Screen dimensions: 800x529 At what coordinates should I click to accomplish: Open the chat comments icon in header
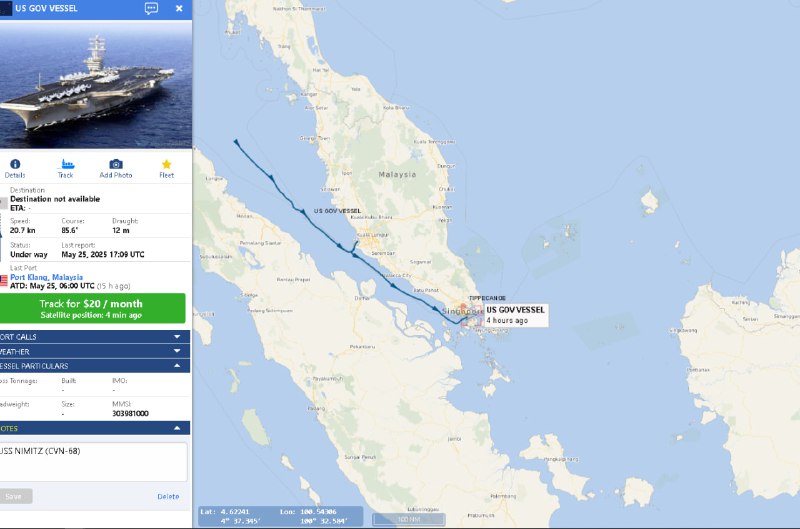(152, 8)
